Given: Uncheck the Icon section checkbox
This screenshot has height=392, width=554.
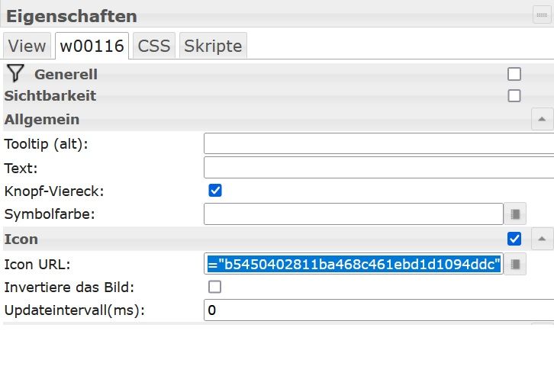Looking at the screenshot, I should tap(514, 239).
